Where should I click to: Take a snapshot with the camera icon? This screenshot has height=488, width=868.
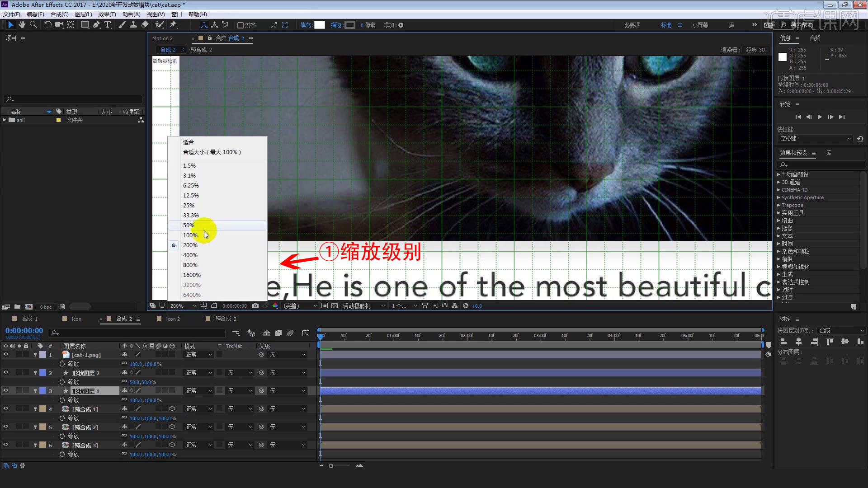coord(255,306)
